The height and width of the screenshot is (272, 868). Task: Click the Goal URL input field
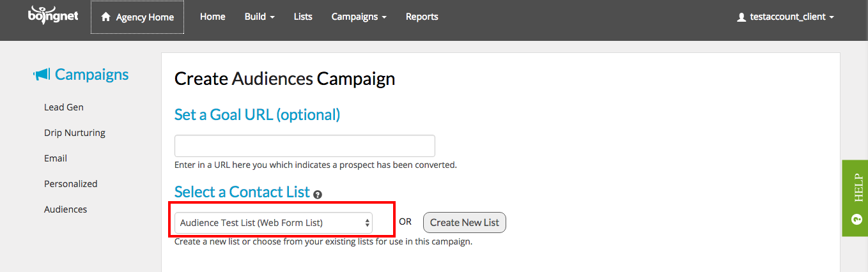(305, 146)
